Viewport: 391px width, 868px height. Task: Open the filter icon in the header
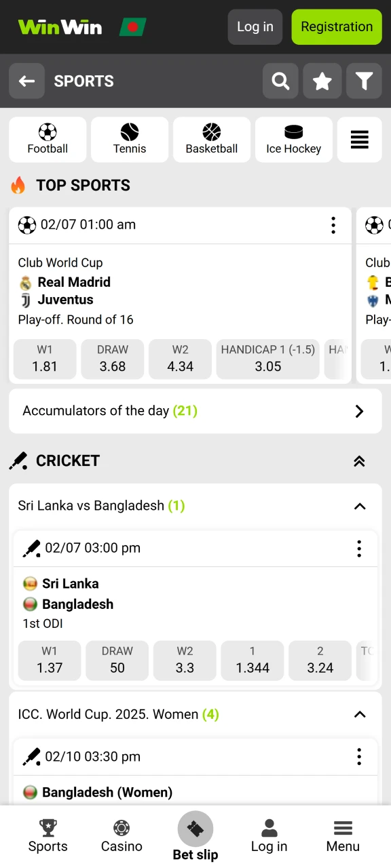coord(365,81)
